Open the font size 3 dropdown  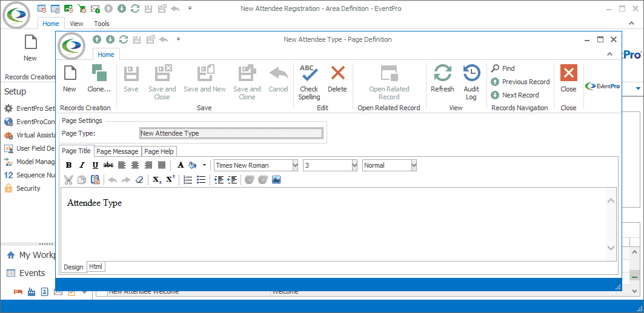tap(355, 165)
